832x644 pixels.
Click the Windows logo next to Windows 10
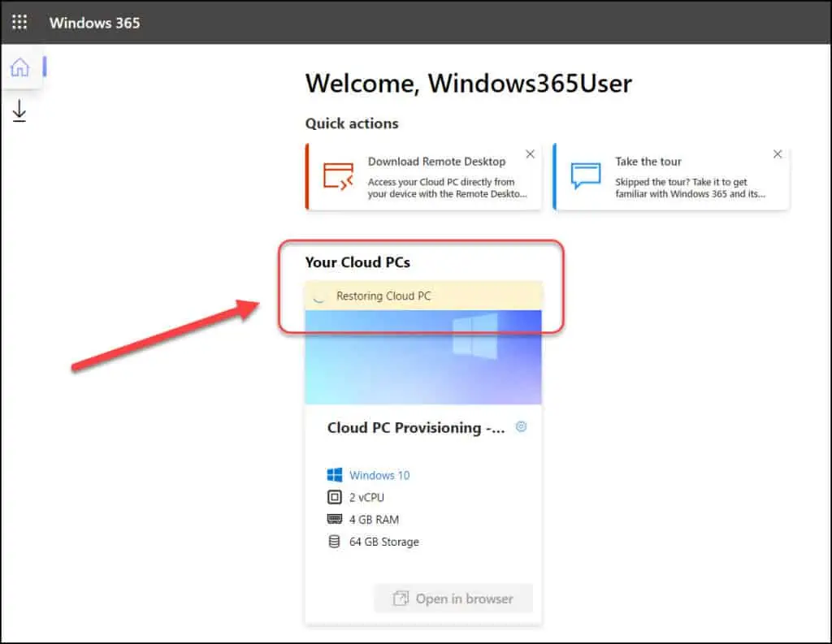click(x=335, y=475)
